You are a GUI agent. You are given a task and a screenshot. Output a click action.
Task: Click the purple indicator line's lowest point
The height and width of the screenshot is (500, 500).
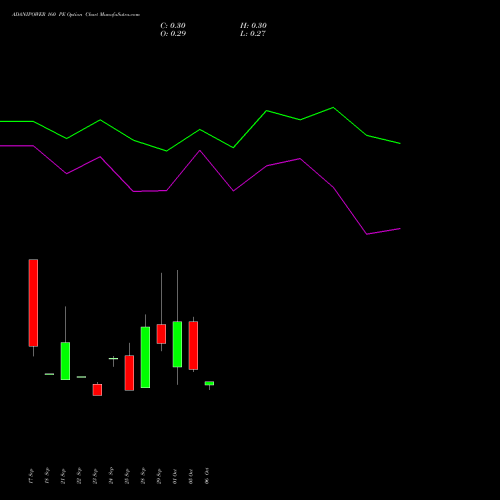click(x=367, y=234)
